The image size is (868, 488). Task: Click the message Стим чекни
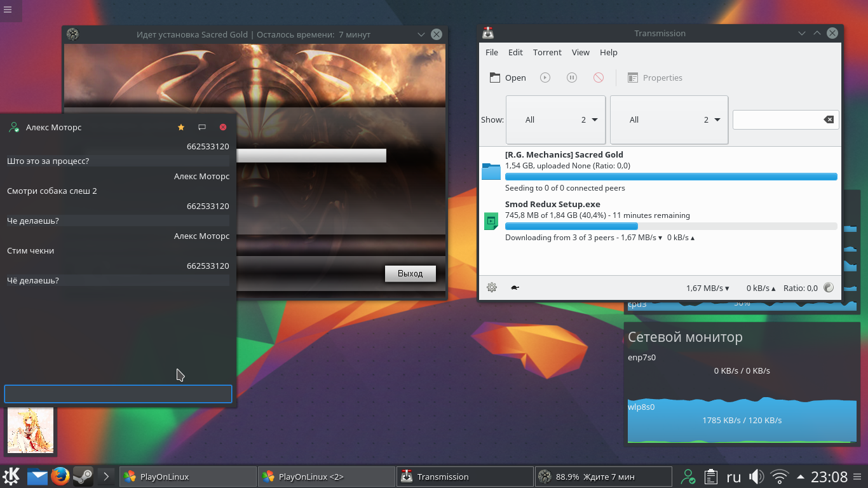tap(31, 250)
